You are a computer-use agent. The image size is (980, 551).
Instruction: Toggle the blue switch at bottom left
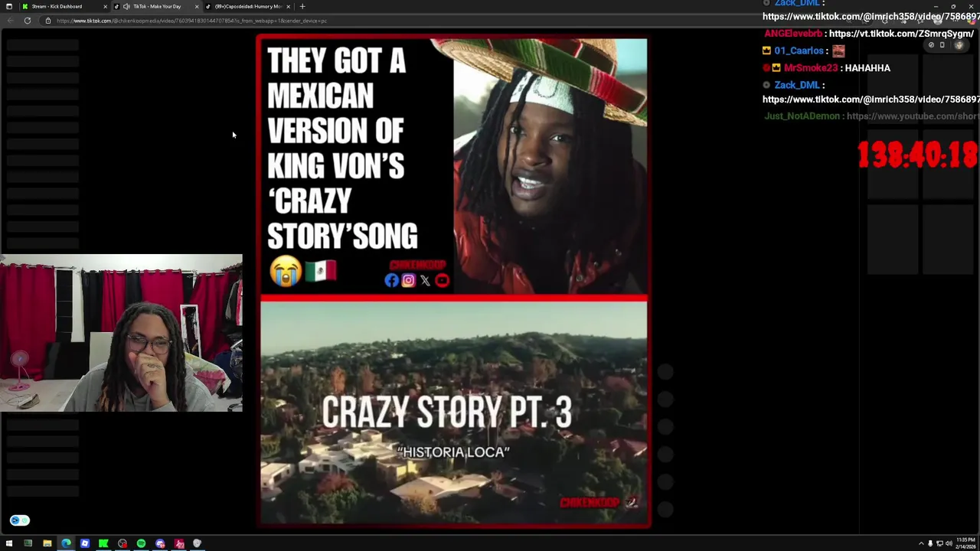point(20,520)
